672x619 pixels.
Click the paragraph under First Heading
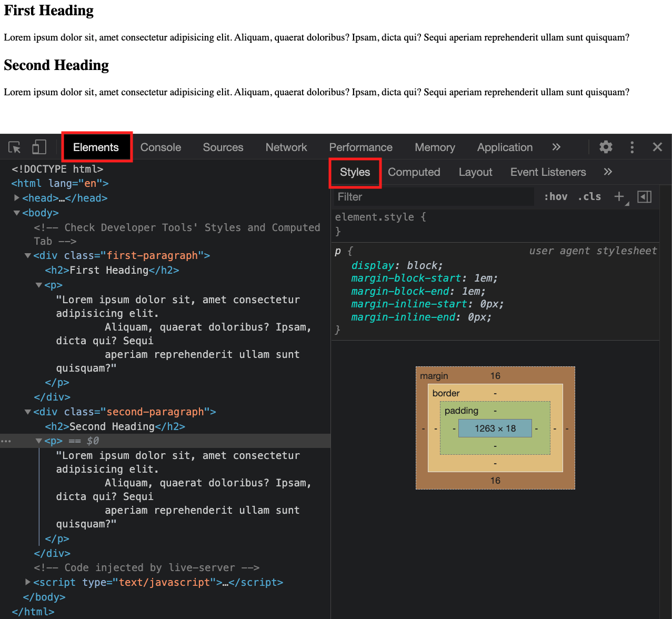tap(316, 37)
